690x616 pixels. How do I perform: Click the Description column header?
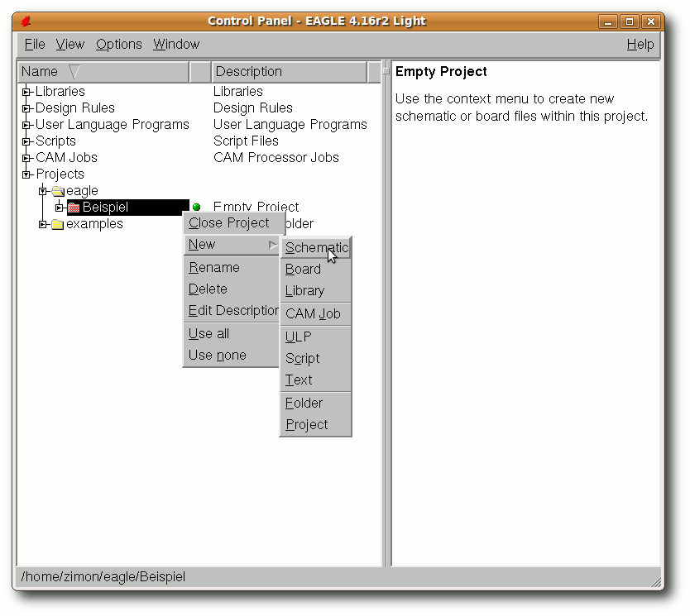pos(289,72)
